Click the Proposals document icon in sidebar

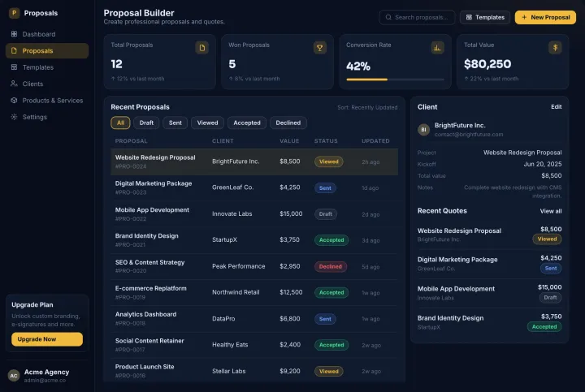point(14,50)
